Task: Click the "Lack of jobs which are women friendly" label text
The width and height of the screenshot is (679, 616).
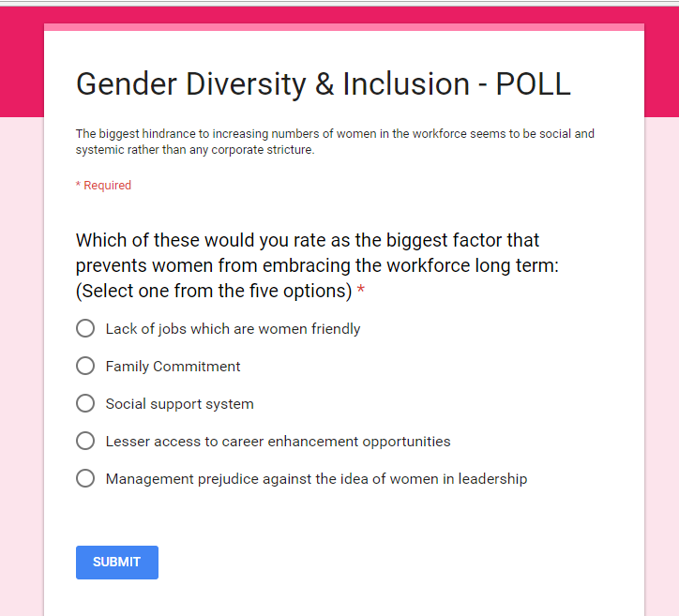Action: point(233,329)
